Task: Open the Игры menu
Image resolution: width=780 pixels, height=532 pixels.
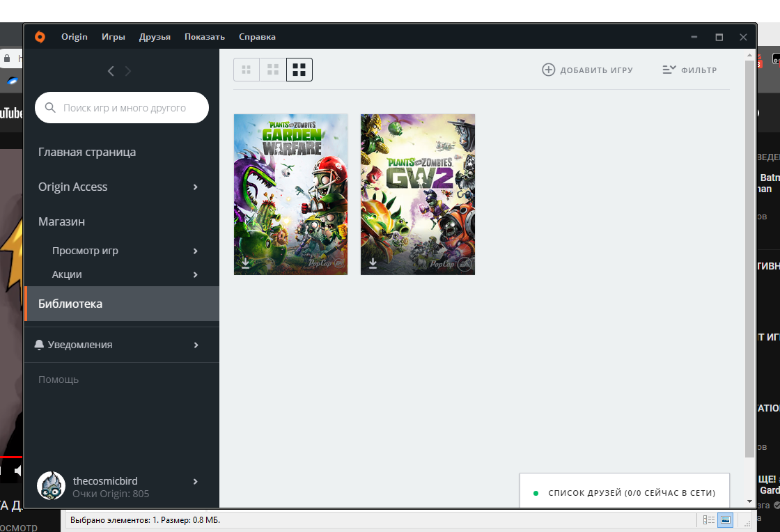Action: click(x=114, y=37)
